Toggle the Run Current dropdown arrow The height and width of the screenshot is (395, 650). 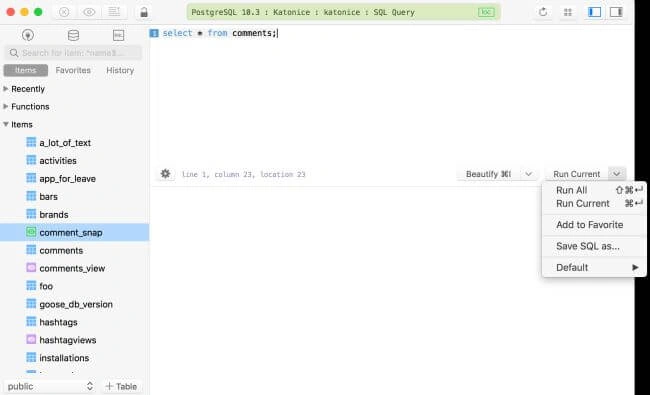click(x=617, y=174)
